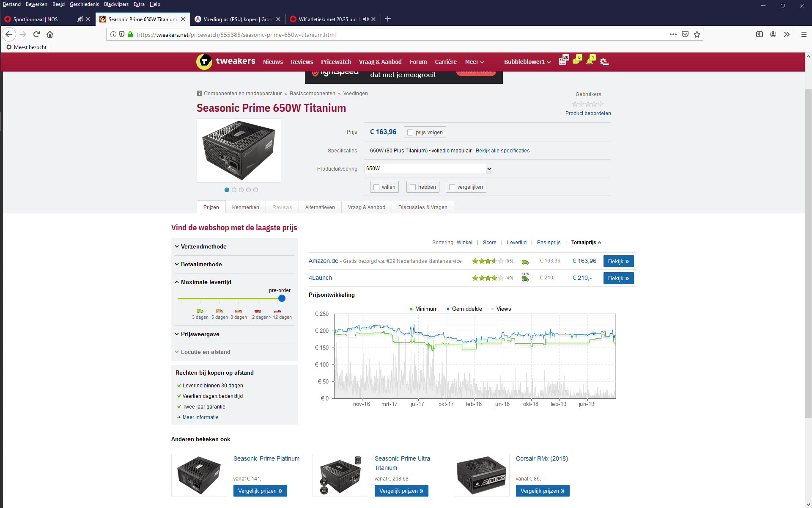Image resolution: width=812 pixels, height=508 pixels.
Task: Click Bekijk button for Amazon.de
Action: pyautogui.click(x=618, y=261)
